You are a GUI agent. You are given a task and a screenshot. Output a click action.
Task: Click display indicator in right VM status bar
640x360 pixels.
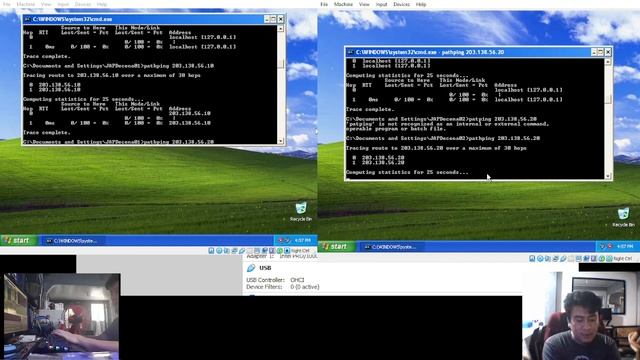[578, 259]
